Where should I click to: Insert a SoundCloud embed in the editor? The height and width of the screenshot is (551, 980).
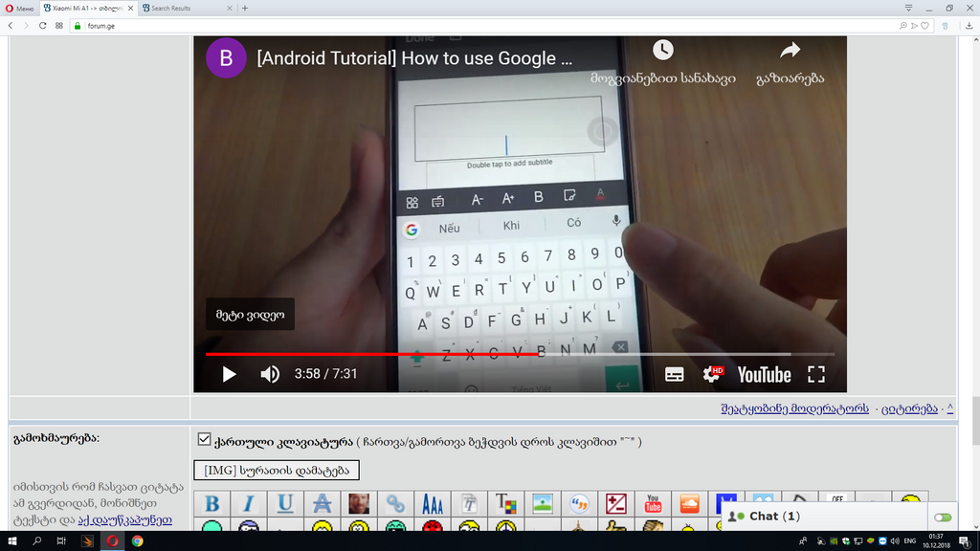pos(690,503)
